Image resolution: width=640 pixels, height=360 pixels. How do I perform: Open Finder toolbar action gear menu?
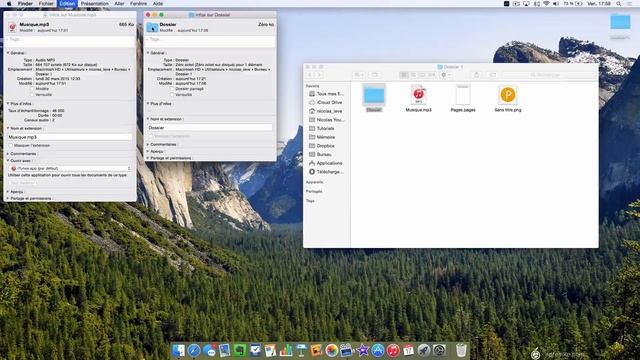(446, 75)
